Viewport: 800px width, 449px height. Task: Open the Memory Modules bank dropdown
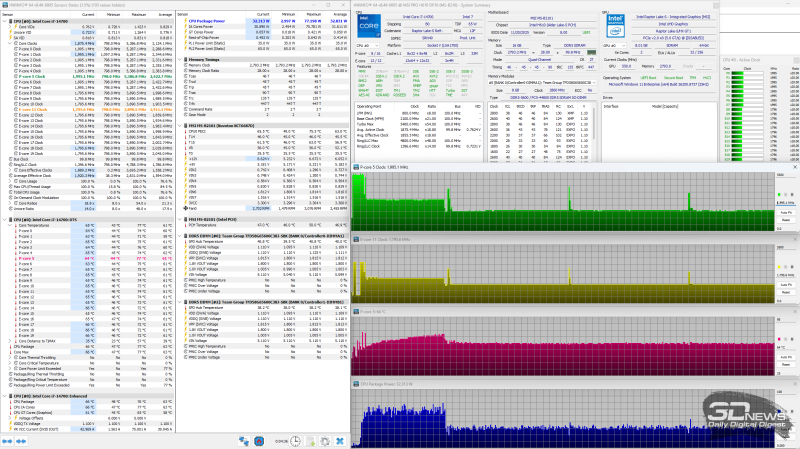point(542,82)
